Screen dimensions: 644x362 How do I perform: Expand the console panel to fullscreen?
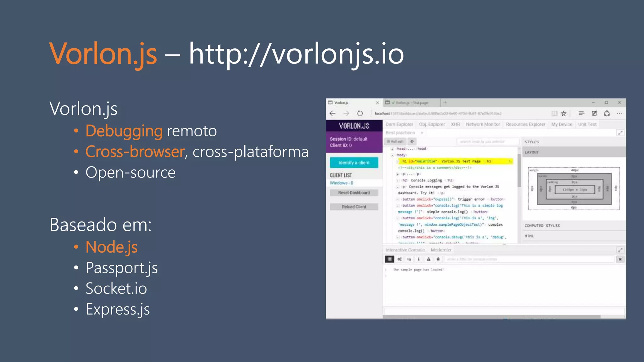pos(620,250)
